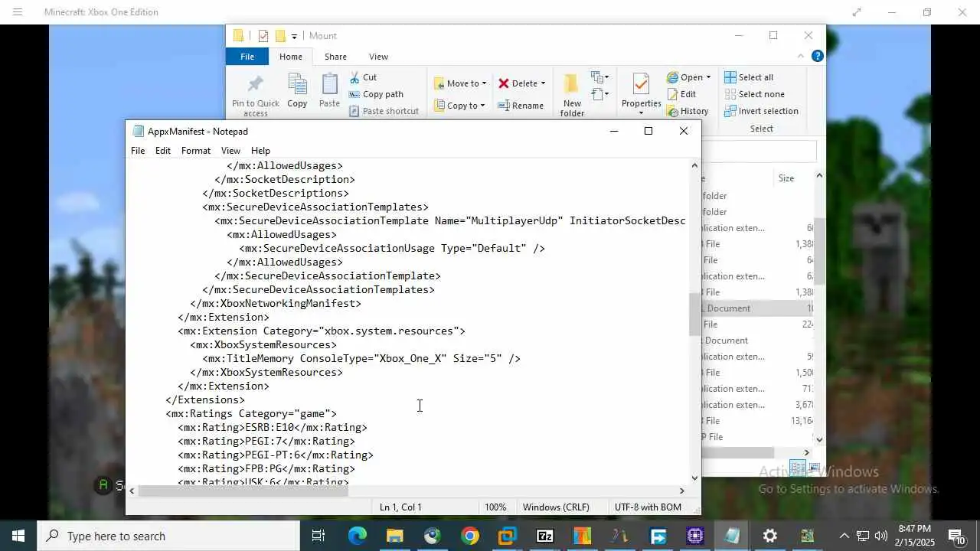The height and width of the screenshot is (551, 980).
Task: Open Task View on taskbar
Action: click(x=318, y=536)
